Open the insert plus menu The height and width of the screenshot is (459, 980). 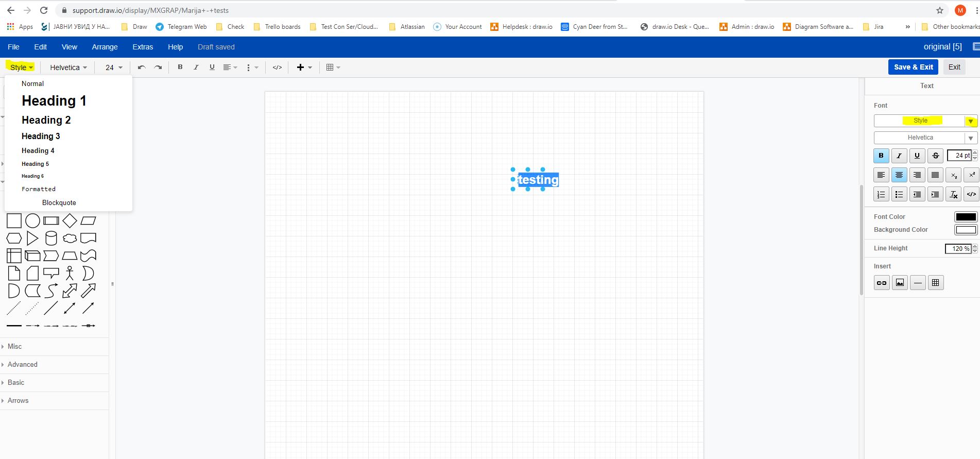point(304,67)
